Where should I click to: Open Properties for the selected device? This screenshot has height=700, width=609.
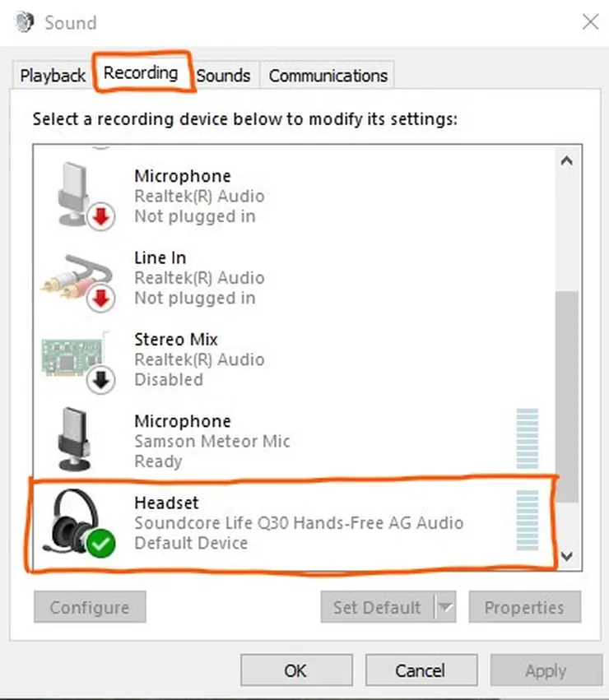(524, 608)
